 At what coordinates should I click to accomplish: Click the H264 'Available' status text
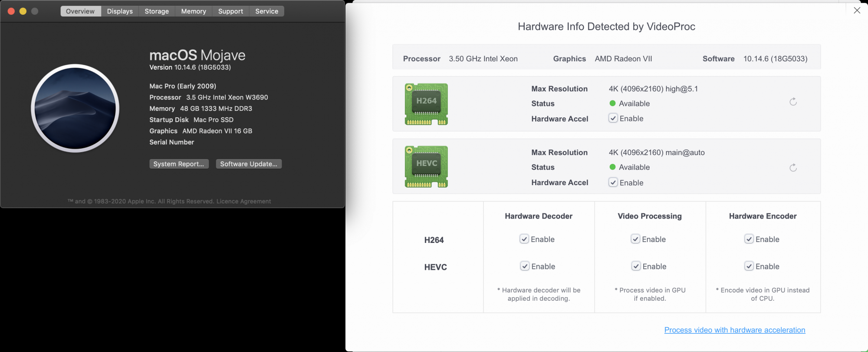click(x=634, y=103)
